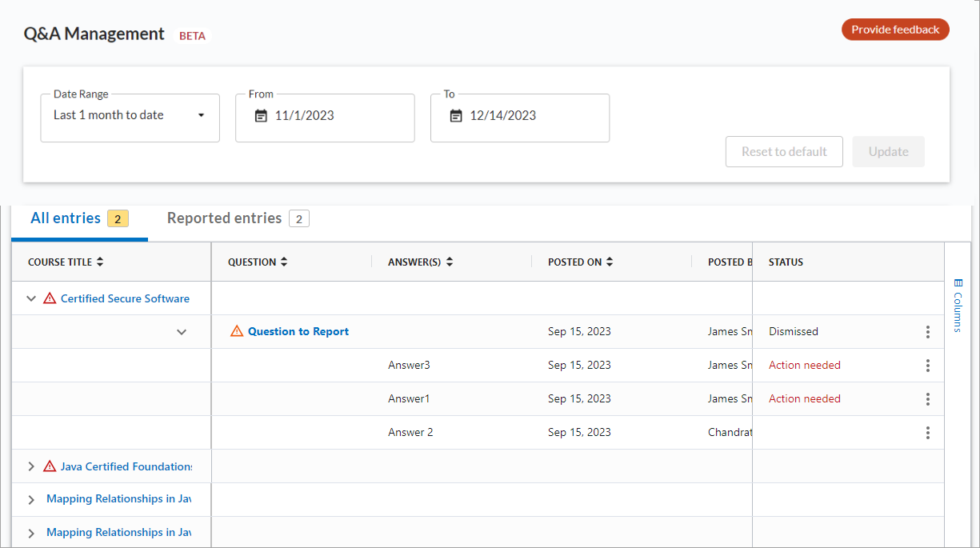
Task: Open more options menu for Answer3 row
Action: [927, 366]
